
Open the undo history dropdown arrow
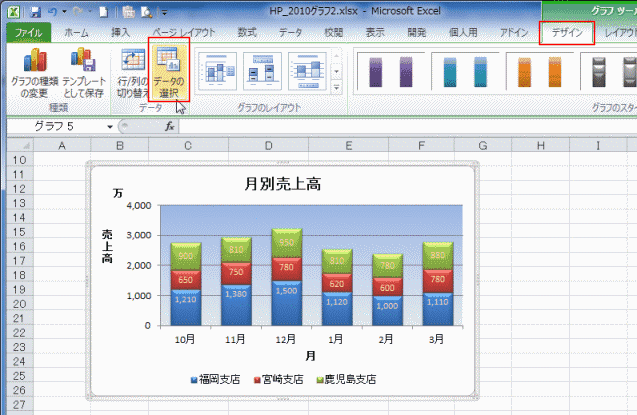pyautogui.click(x=64, y=12)
